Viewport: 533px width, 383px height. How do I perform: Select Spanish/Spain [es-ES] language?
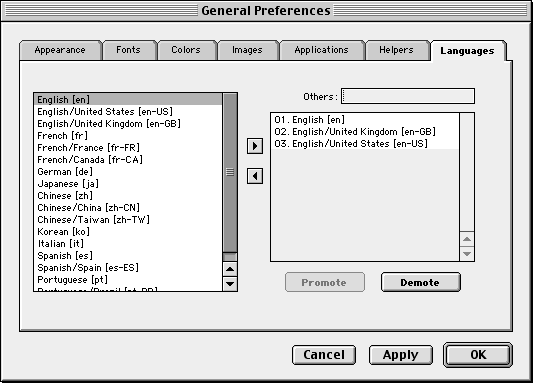coord(128,267)
